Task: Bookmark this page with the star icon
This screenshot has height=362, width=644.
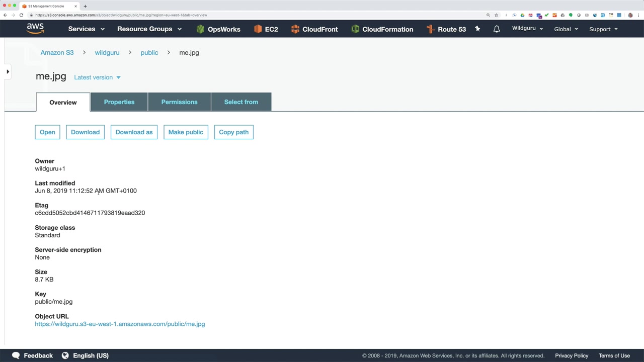Action: [x=496, y=15]
